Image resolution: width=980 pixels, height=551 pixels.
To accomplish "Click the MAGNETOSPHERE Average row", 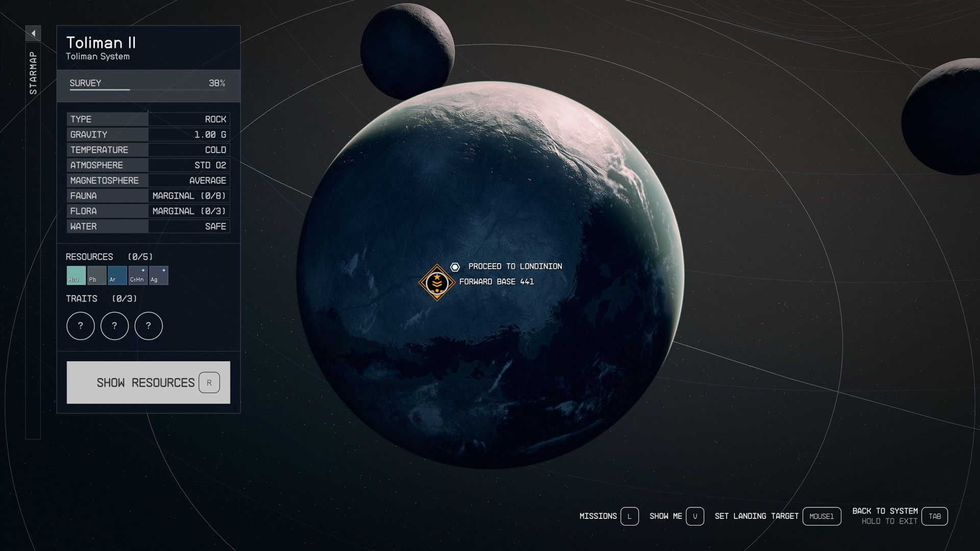I will 149,181.
